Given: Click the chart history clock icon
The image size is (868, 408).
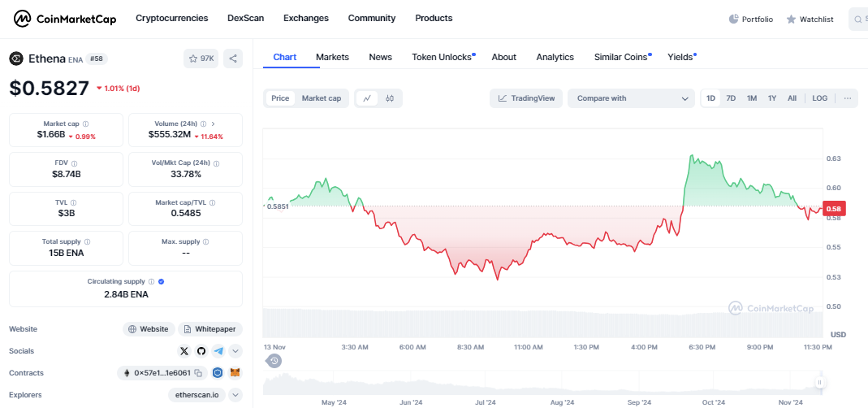Looking at the screenshot, I should (274, 362).
